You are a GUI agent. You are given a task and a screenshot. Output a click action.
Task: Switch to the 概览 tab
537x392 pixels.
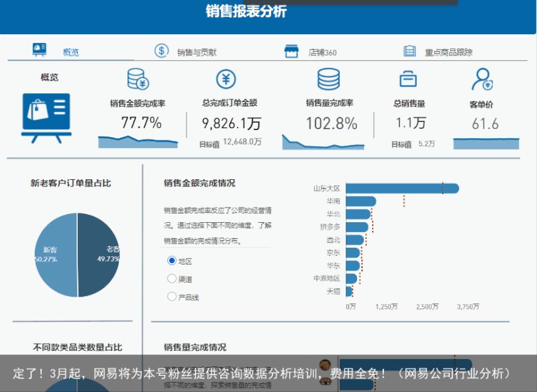71,52
